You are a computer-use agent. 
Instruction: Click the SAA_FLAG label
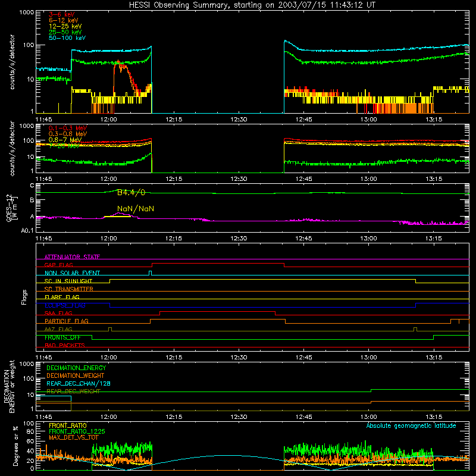(x=58, y=313)
